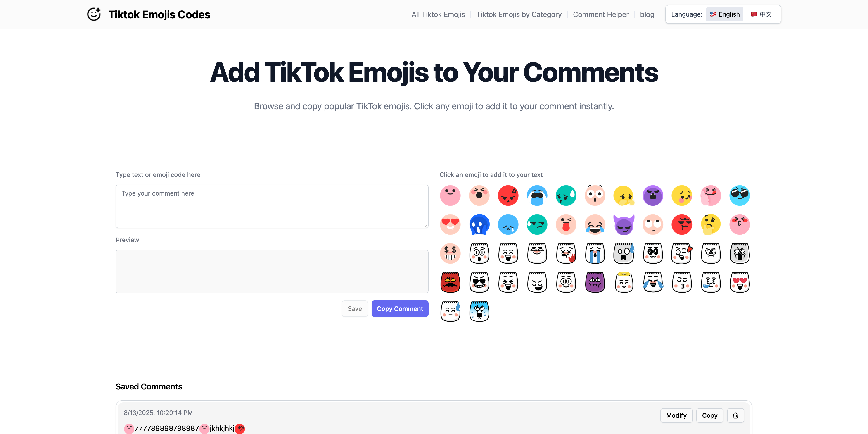Image resolution: width=868 pixels, height=434 pixels.
Task: Insert the white square evil-grin emoji
Action: tap(537, 282)
